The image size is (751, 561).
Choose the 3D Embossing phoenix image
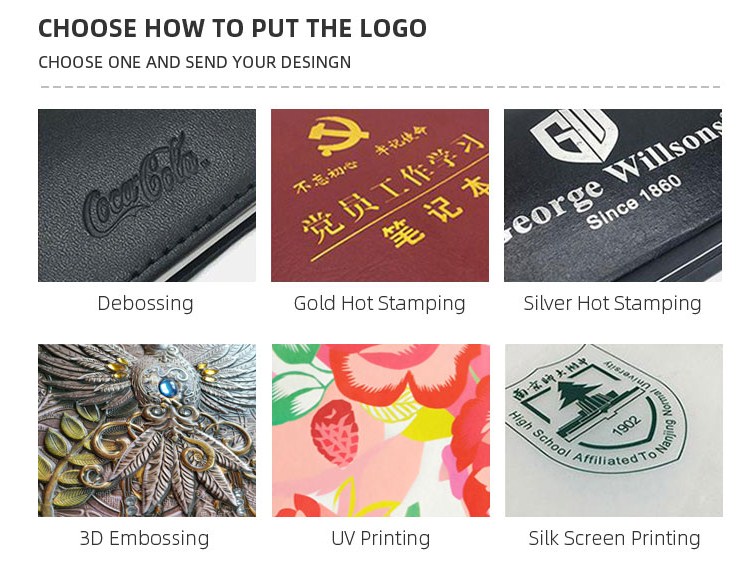[x=147, y=430]
